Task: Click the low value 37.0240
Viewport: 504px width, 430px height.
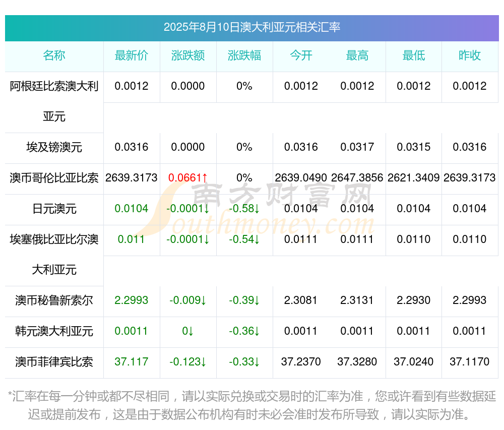Action: pos(414,361)
